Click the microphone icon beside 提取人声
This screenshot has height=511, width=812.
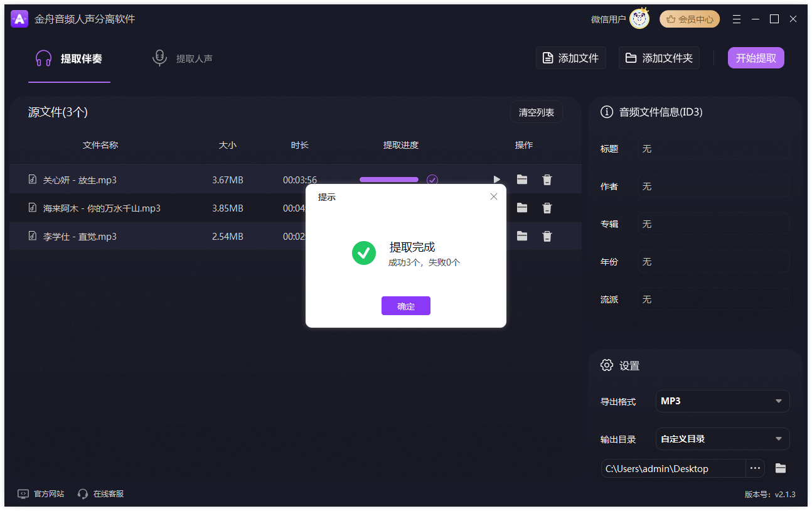(x=159, y=57)
